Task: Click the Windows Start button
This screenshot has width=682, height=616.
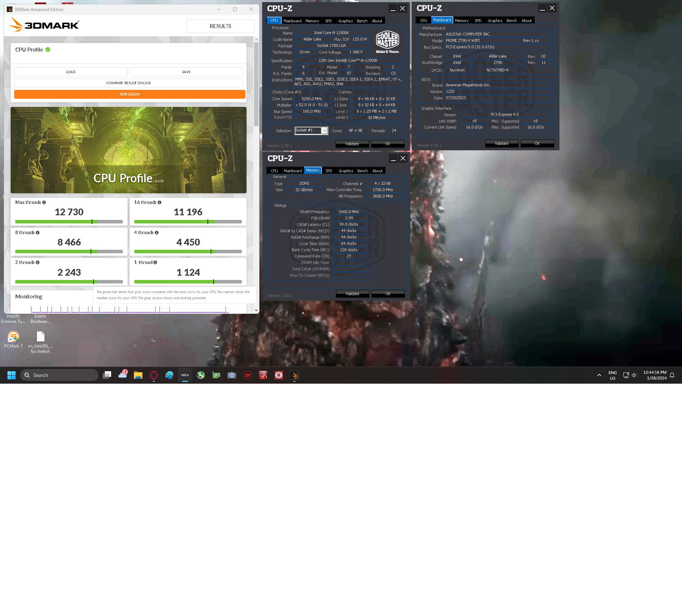Action: click(x=11, y=375)
